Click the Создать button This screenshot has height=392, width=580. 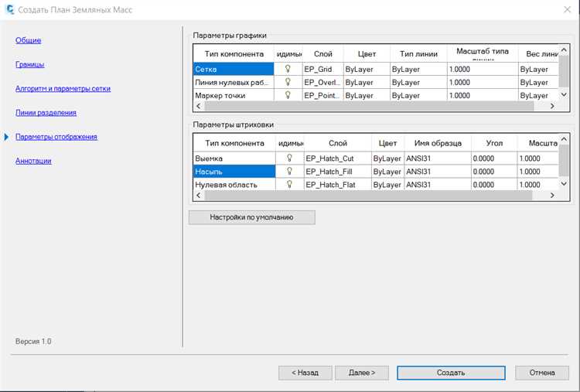pyautogui.click(x=450, y=373)
